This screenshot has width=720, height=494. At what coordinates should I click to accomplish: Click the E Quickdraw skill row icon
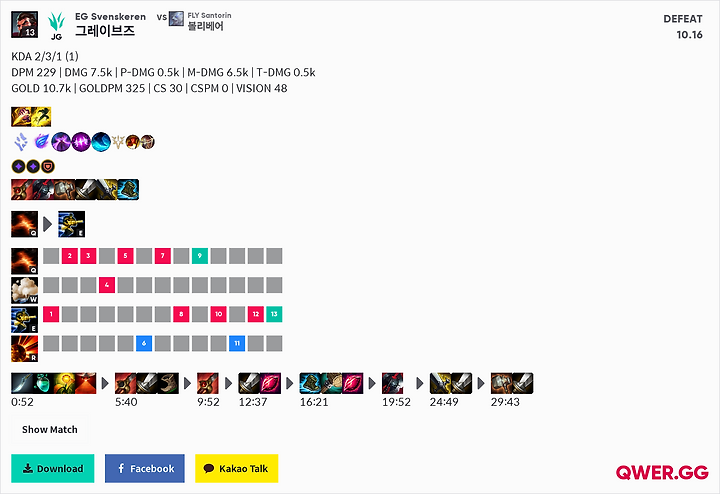point(24,320)
